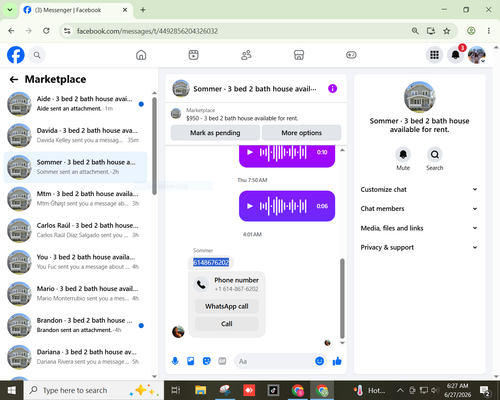This screenshot has height=400, width=500.
Task: Open the Windows Start button
Action: 12,390
